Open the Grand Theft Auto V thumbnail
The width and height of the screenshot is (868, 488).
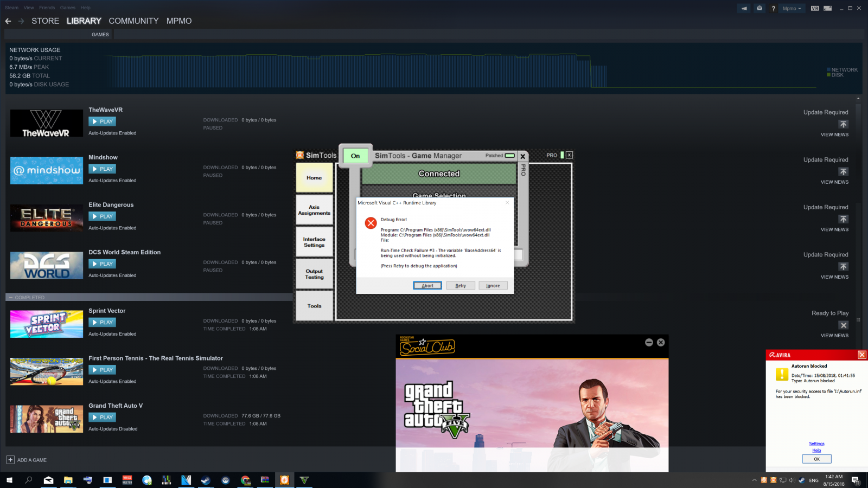click(x=47, y=419)
